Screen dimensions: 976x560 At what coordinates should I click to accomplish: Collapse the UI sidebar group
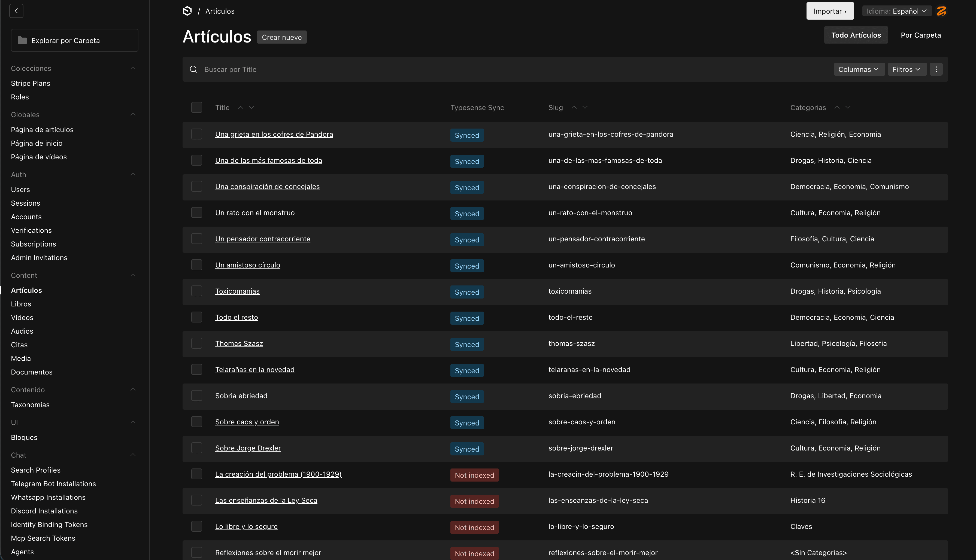133,422
